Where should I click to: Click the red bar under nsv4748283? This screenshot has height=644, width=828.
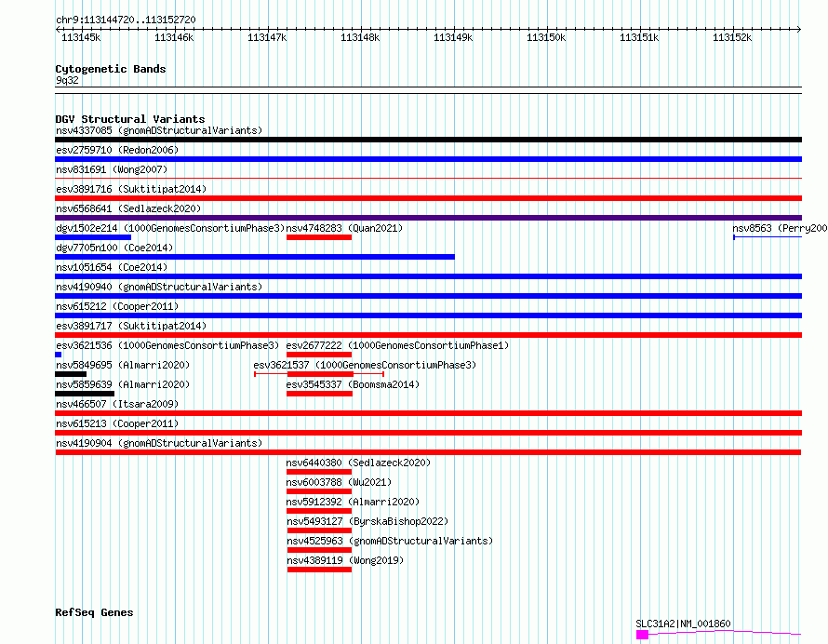(x=319, y=237)
